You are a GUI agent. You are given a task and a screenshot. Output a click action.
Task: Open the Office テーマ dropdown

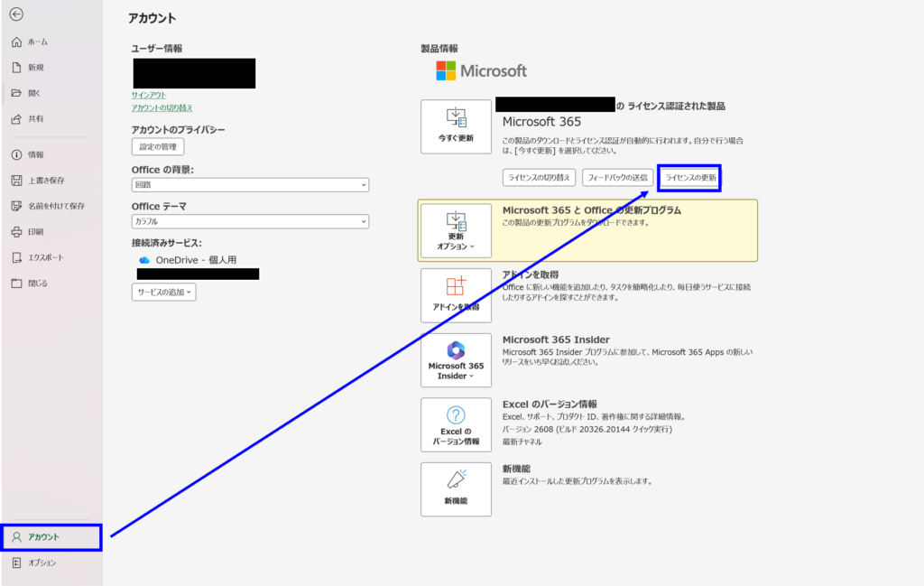(x=251, y=221)
